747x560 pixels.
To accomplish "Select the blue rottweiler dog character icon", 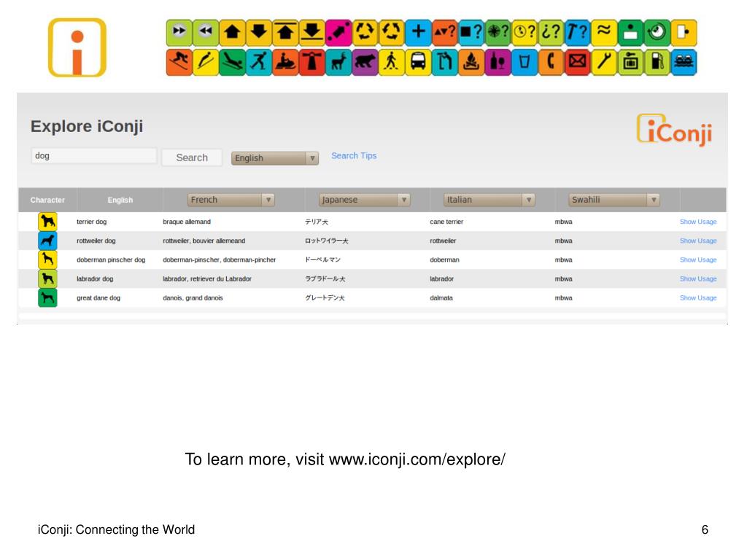I will click(47, 241).
